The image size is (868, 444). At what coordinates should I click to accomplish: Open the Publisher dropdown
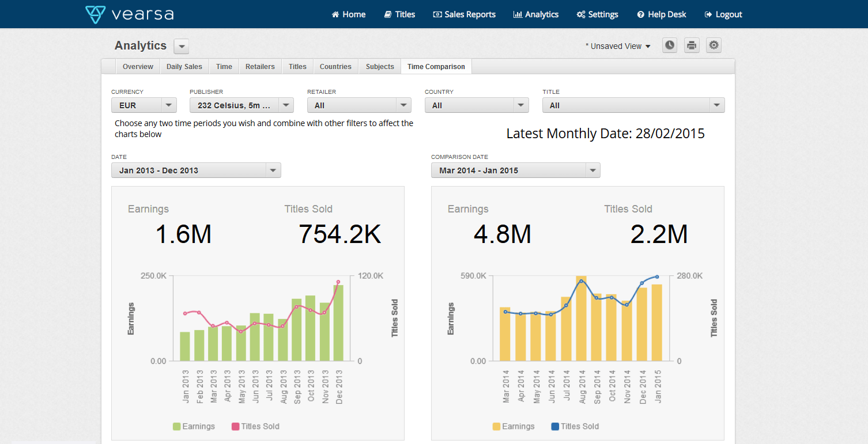coord(241,105)
